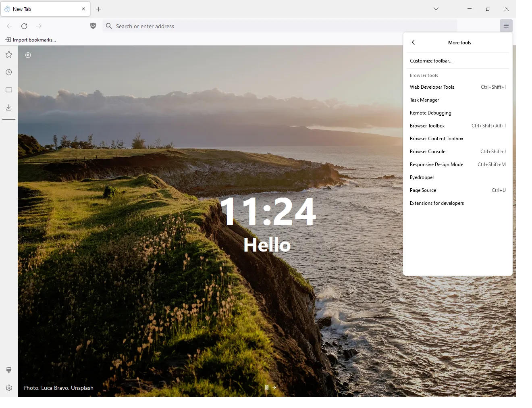The image size is (532, 408).
Task: Open Downloads from the sidebar
Action: coord(9,108)
